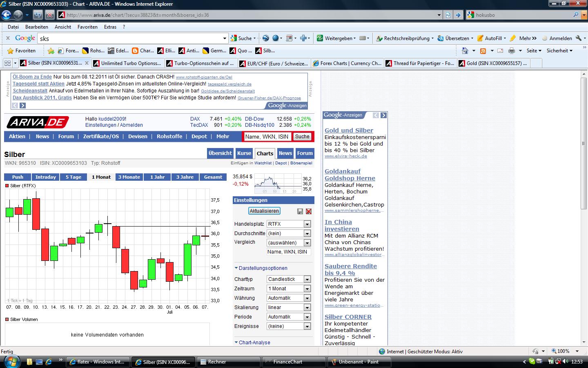The width and height of the screenshot is (588, 368).
Task: Open the Handelsplatz RTFX dropdown
Action: pyautogui.click(x=307, y=224)
